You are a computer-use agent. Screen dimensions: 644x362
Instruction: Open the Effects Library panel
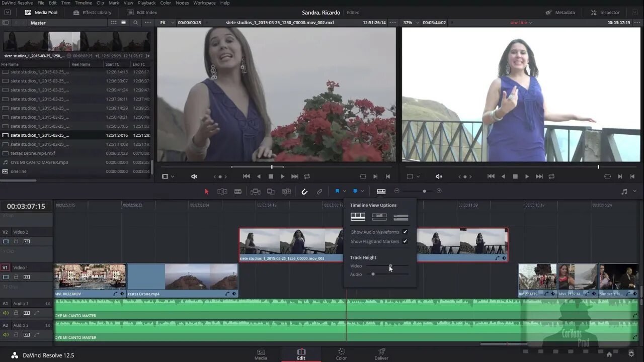(92, 13)
